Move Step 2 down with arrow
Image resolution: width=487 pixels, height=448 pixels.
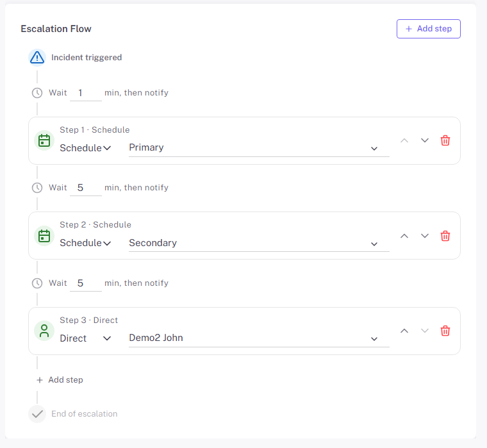click(424, 236)
